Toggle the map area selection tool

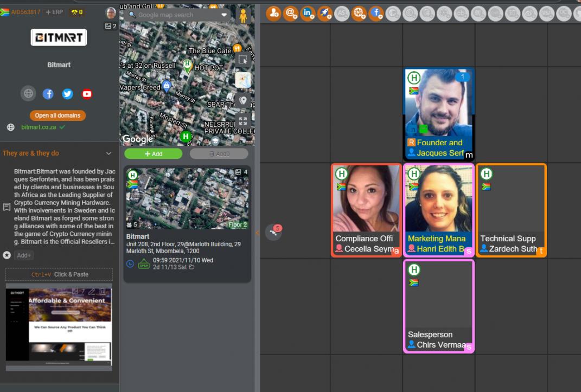click(x=242, y=60)
